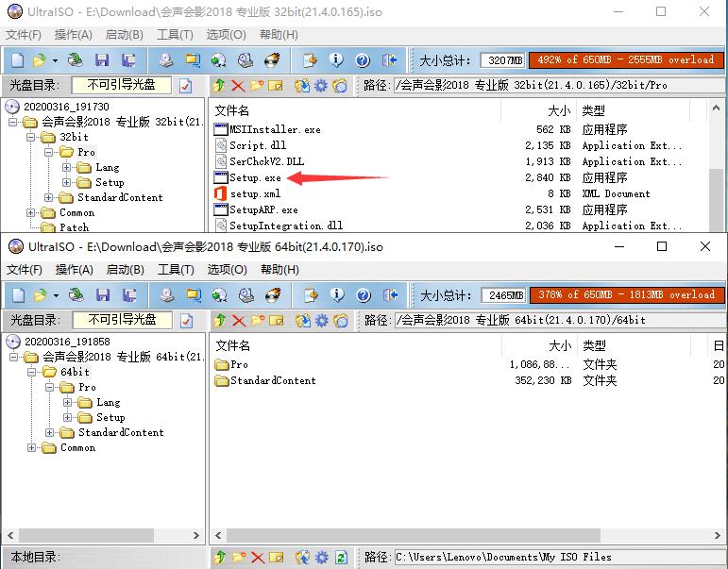Expand Setup folder in 32bit window tree
The height and width of the screenshot is (569, 728).
(66, 182)
